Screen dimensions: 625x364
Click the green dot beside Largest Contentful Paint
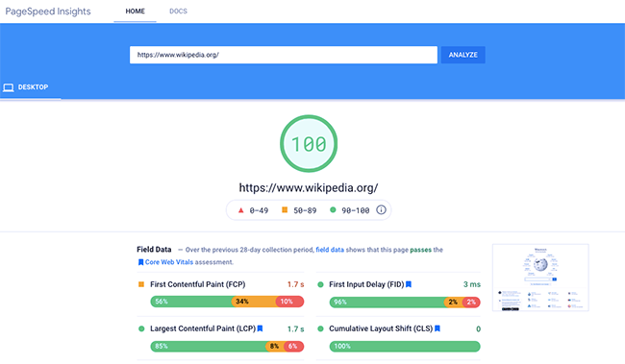pos(141,328)
